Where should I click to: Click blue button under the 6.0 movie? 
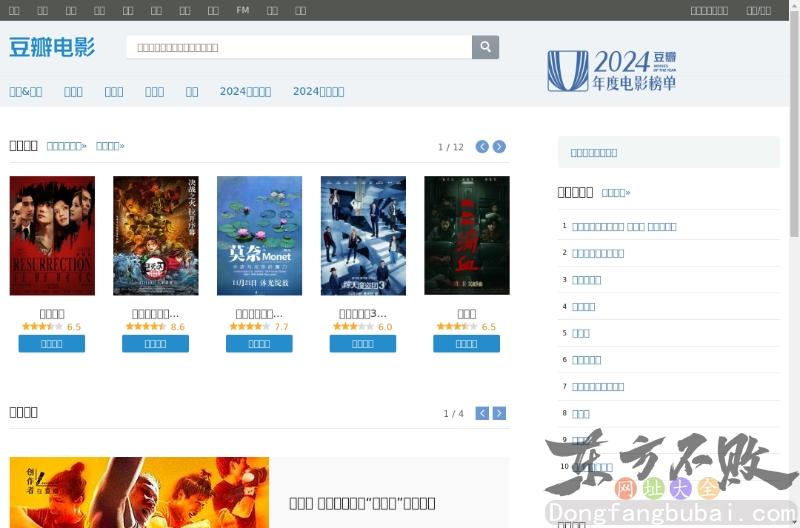point(363,344)
